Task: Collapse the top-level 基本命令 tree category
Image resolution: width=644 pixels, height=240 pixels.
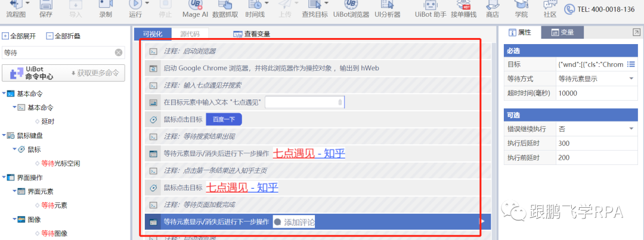Action: coord(4,93)
